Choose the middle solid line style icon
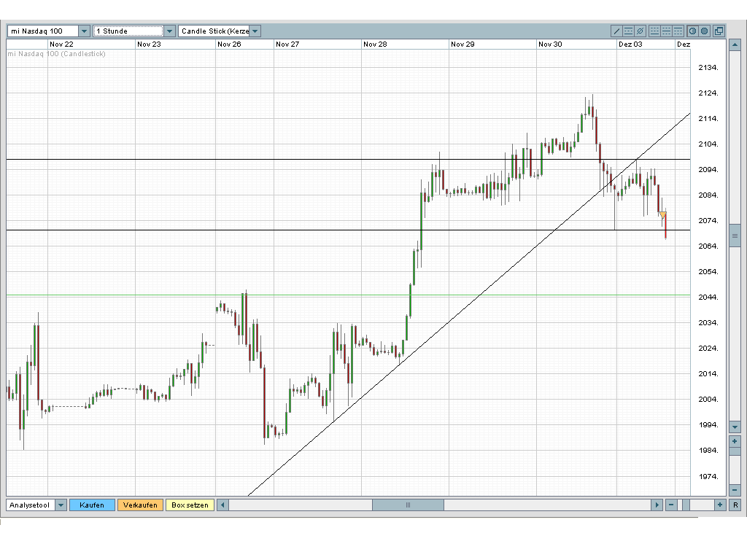 (667, 31)
